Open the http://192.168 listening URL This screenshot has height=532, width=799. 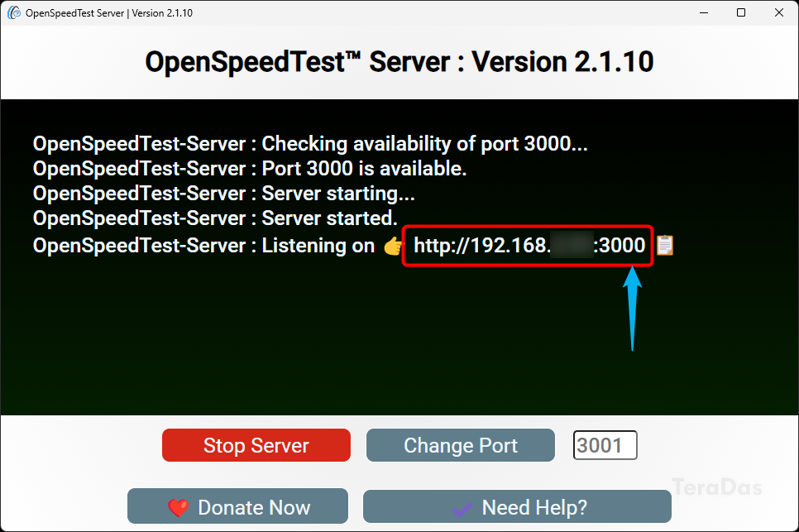pos(529,246)
